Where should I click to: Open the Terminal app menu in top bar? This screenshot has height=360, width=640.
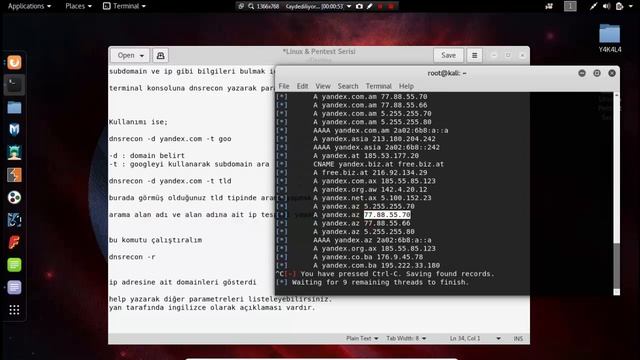tap(124, 6)
